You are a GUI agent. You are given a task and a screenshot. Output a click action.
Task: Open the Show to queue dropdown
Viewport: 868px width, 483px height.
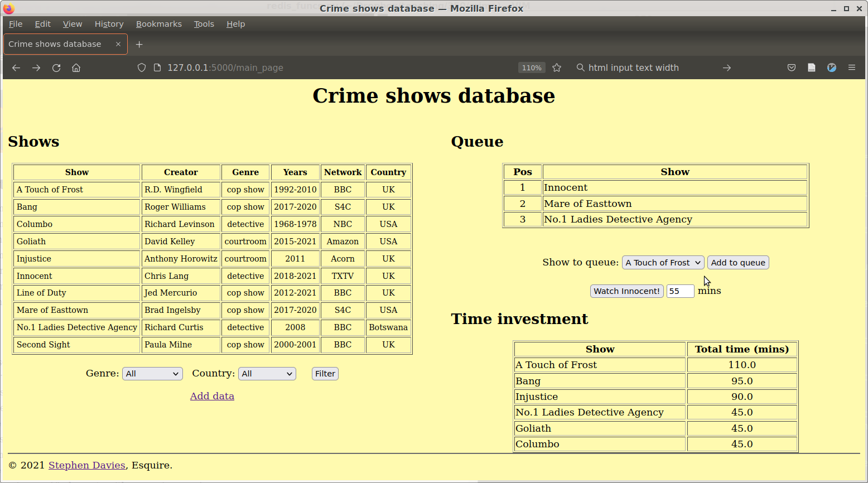tap(663, 263)
